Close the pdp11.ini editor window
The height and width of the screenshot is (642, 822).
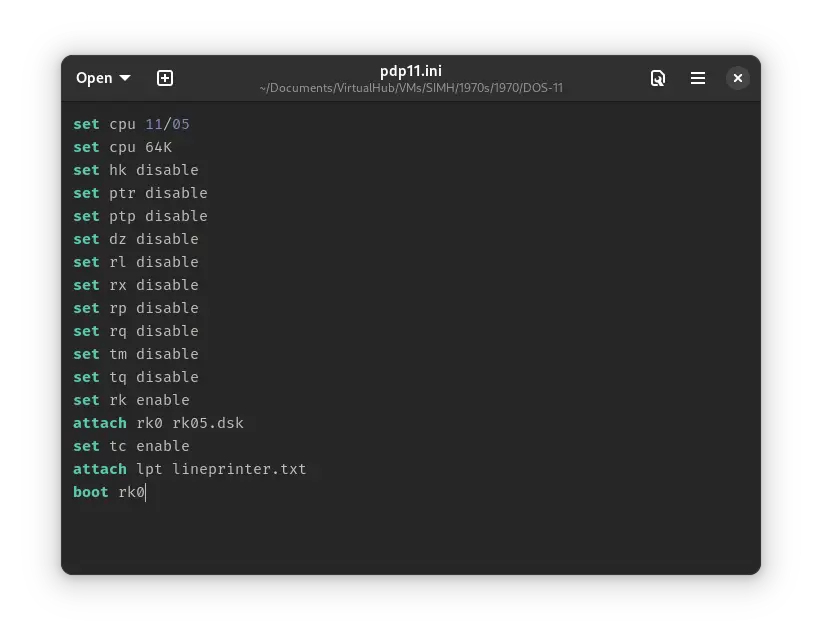(737, 77)
